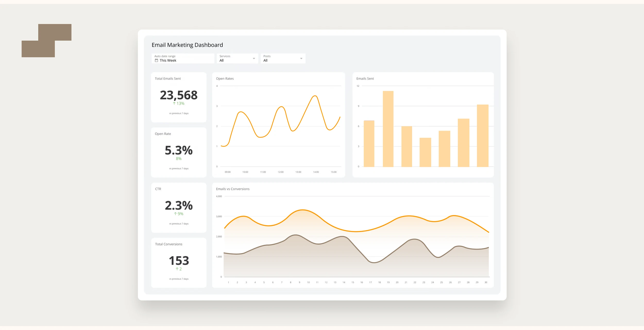This screenshot has height=330, width=644.
Task: Click the Email Marketing Dashboard heading
Action: pos(187,45)
